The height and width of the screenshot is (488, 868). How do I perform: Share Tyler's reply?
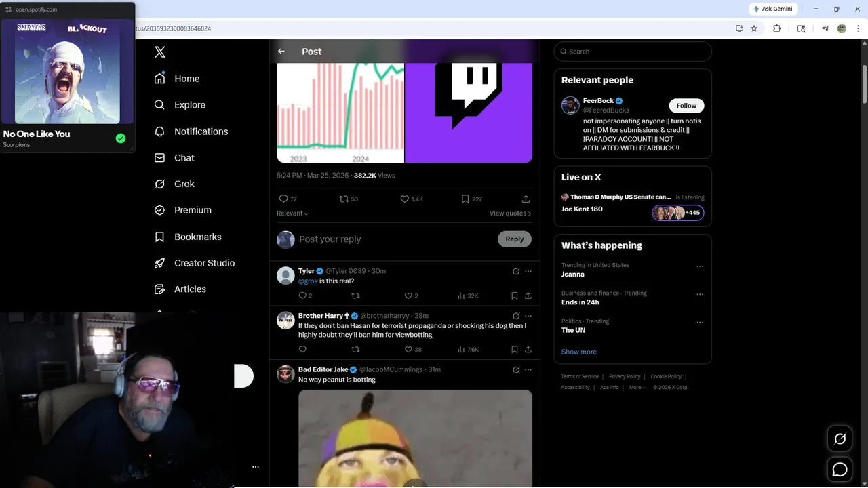tap(528, 296)
